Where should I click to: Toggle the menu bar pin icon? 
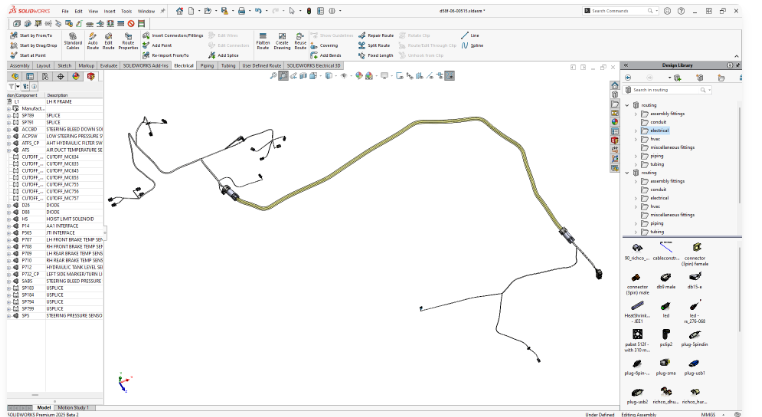[162, 11]
